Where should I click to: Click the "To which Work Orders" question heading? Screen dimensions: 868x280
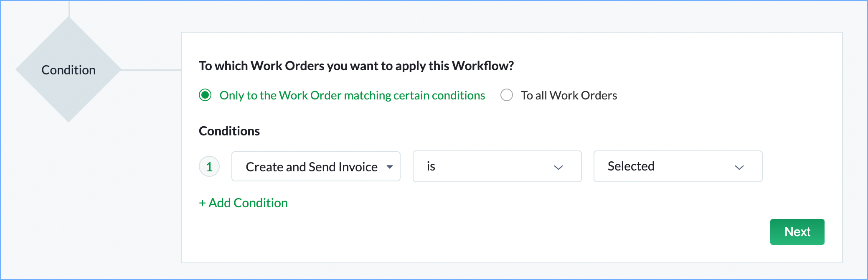tap(356, 66)
